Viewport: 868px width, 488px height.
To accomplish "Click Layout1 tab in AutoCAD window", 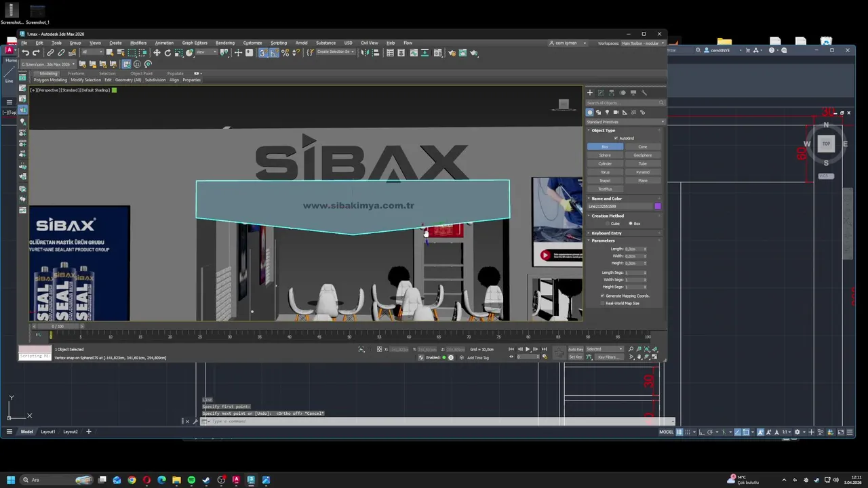I will 47,432.
